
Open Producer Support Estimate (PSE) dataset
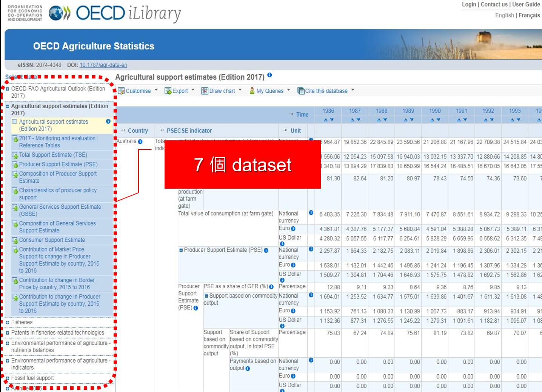pyautogui.click(x=59, y=164)
